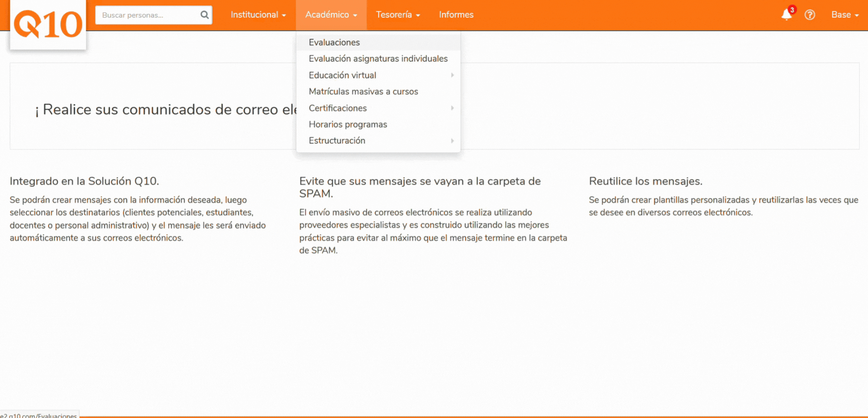
Task: Open Horarios programas menu entry
Action: click(378, 124)
